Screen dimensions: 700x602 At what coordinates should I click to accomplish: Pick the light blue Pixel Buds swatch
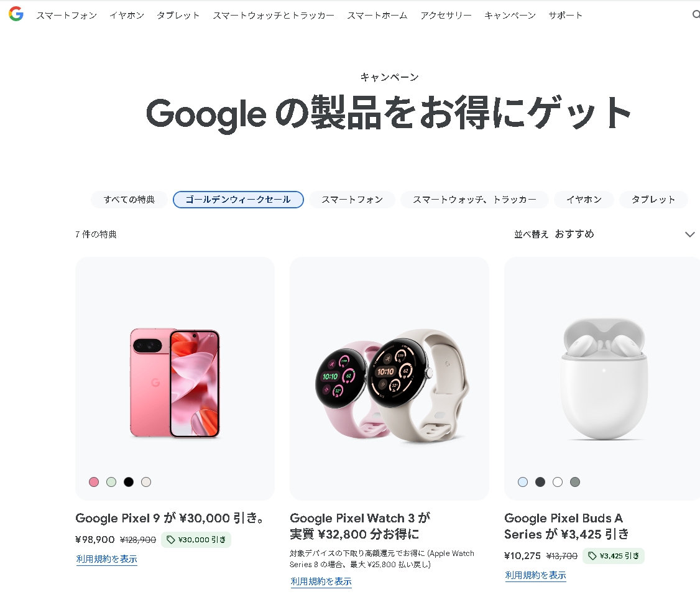[x=523, y=482]
